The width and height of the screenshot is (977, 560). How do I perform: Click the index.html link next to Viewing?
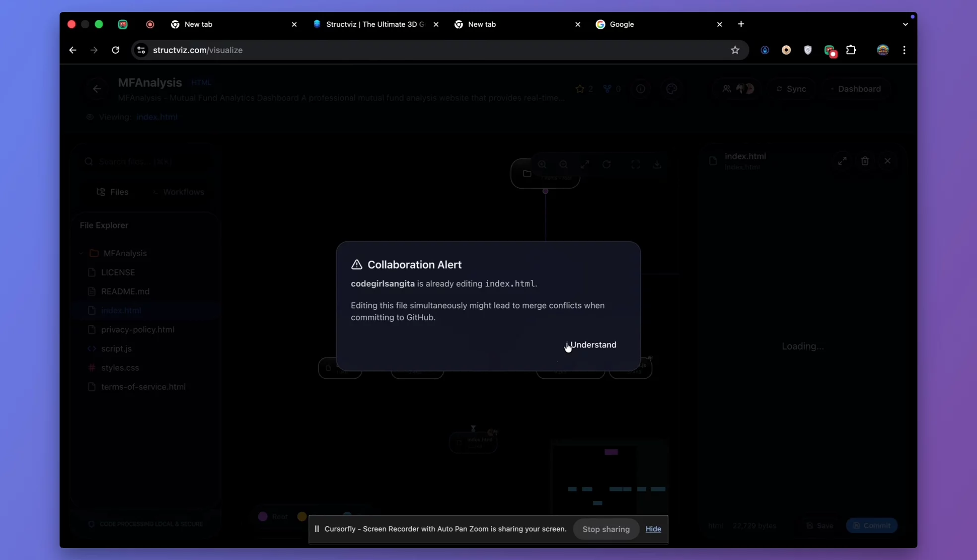click(x=157, y=117)
